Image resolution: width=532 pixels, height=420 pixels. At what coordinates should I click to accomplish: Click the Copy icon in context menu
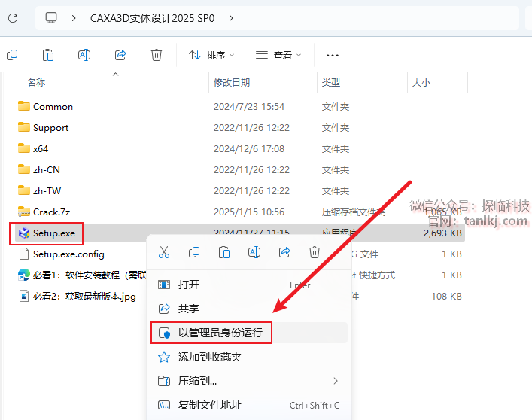[194, 252]
